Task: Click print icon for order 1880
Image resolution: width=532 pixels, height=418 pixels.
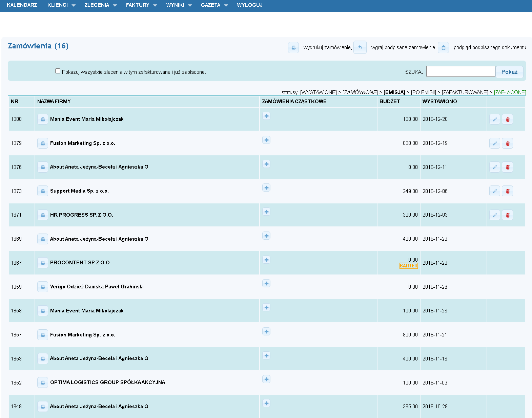Action: point(43,119)
